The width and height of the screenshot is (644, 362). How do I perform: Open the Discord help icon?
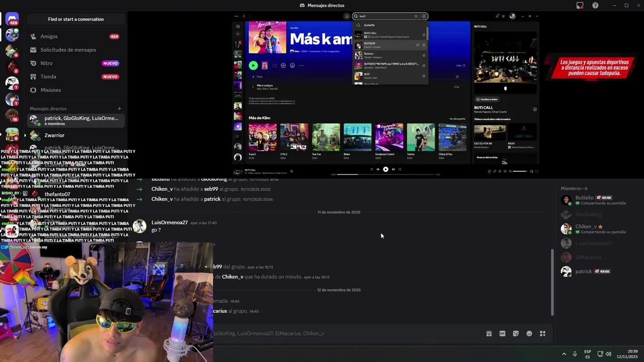(595, 6)
